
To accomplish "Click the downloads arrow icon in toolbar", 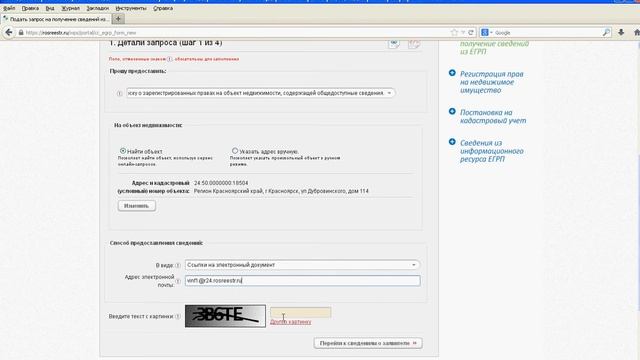I will coord(621,32).
